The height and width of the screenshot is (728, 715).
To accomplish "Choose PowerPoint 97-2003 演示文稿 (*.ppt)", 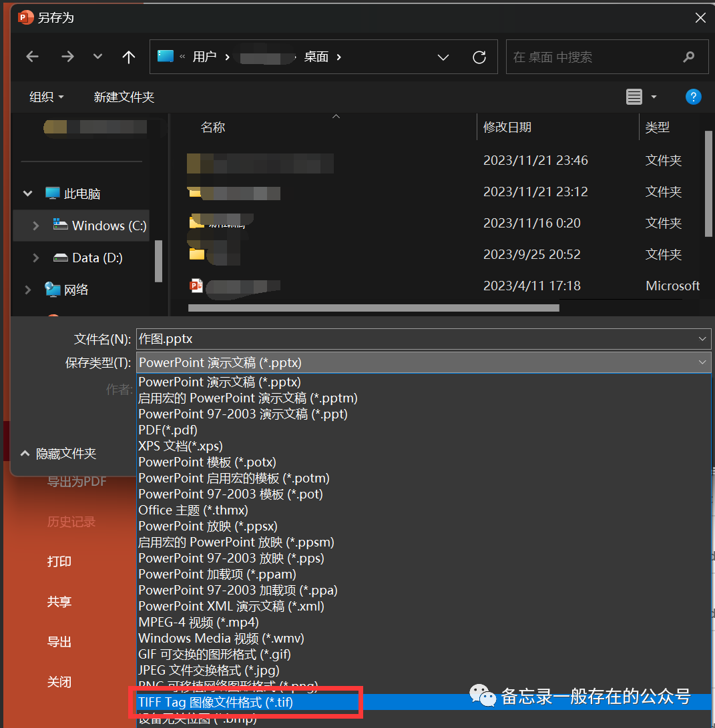I will tap(424, 414).
